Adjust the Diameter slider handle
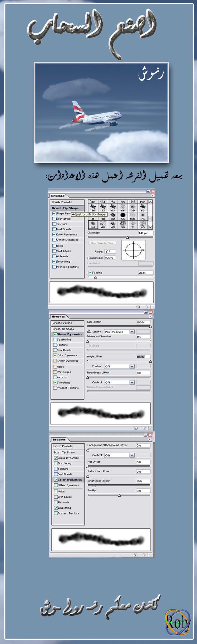This screenshot has width=197, height=644. pyautogui.click(x=127, y=238)
